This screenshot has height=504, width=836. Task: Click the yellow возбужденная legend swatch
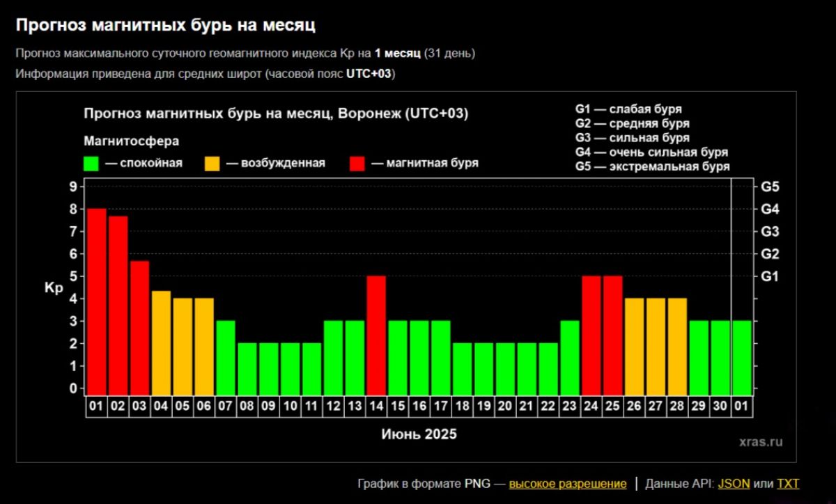click(212, 164)
